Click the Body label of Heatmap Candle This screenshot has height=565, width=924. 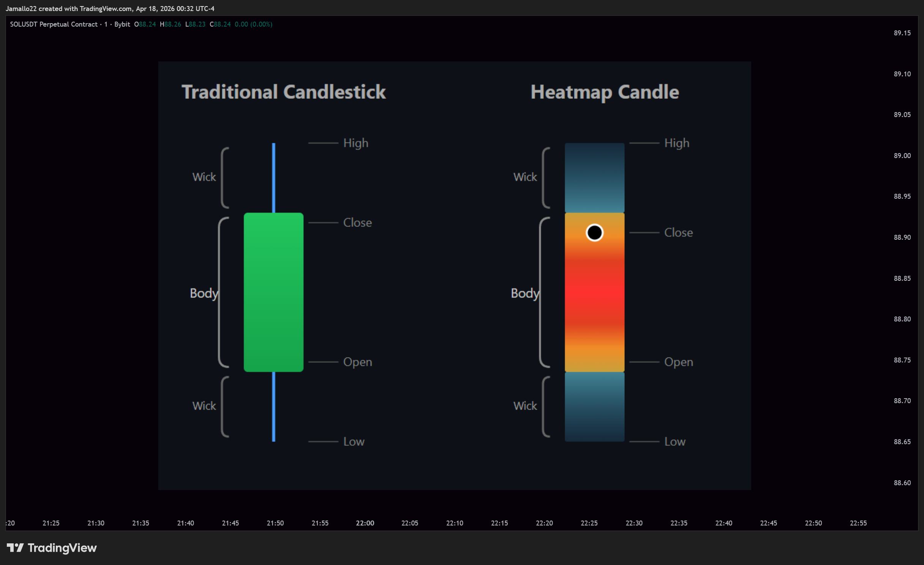click(x=525, y=293)
